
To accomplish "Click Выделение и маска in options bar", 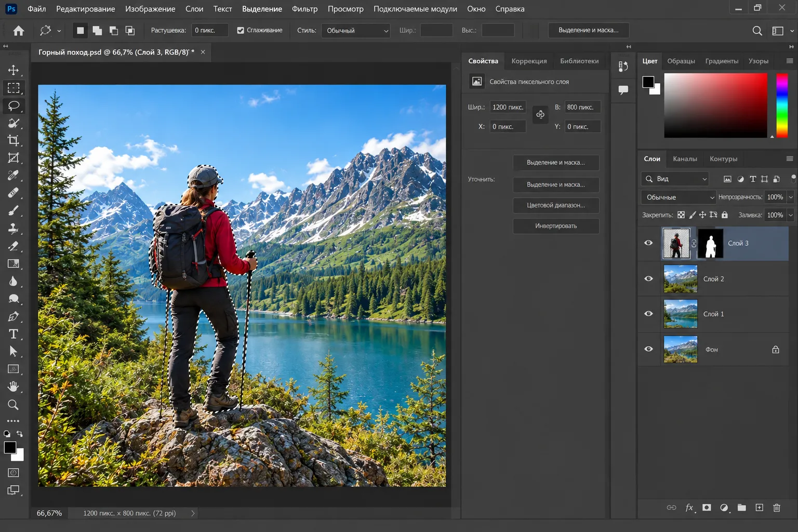I will click(589, 30).
